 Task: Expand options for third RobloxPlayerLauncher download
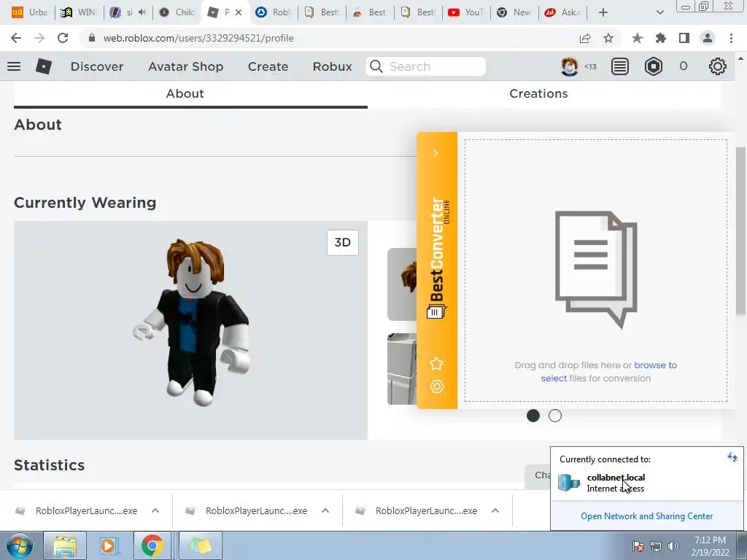tap(495, 510)
